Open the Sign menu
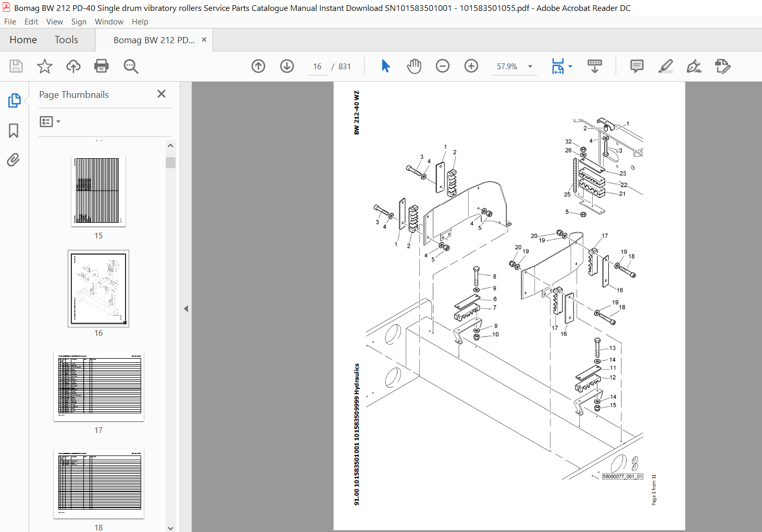Viewport: 762px width, 532px height. (x=79, y=22)
